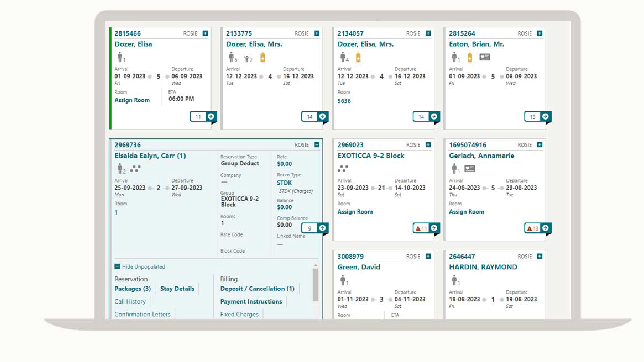Expand reservation 2134057 with the plus icon

click(428, 33)
